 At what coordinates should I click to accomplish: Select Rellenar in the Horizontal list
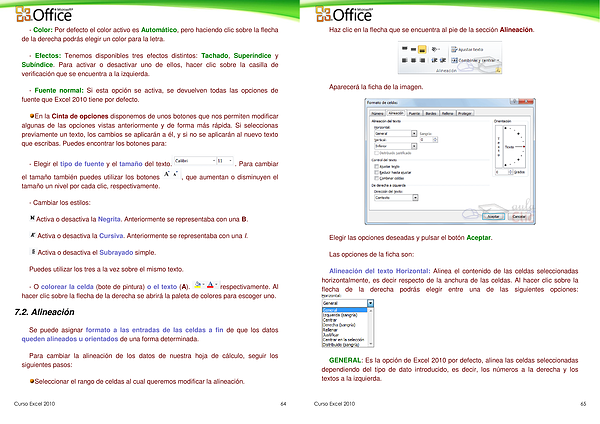coord(345,330)
